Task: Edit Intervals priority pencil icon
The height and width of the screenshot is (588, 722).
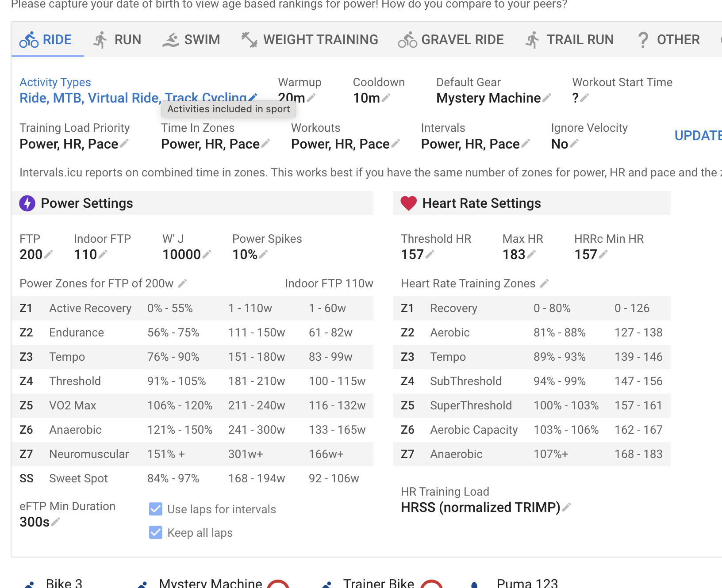Action: [526, 143]
